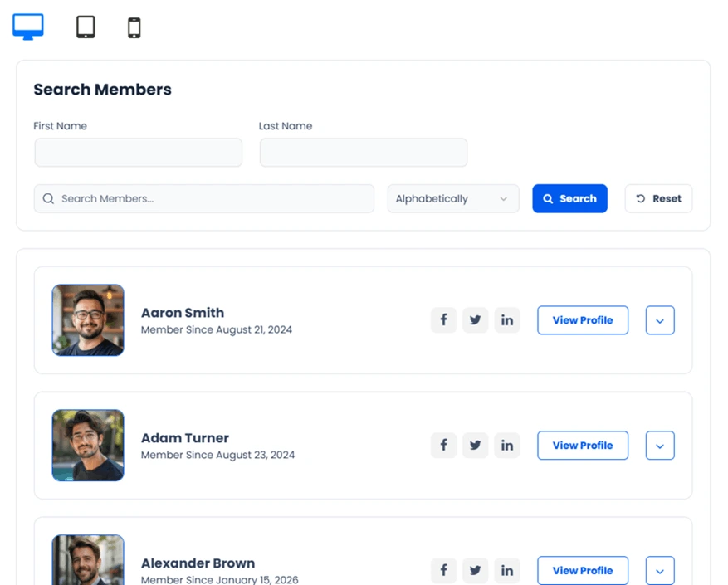The height and width of the screenshot is (585, 728).
Task: Focus the Search Members text box
Action: coord(204,198)
